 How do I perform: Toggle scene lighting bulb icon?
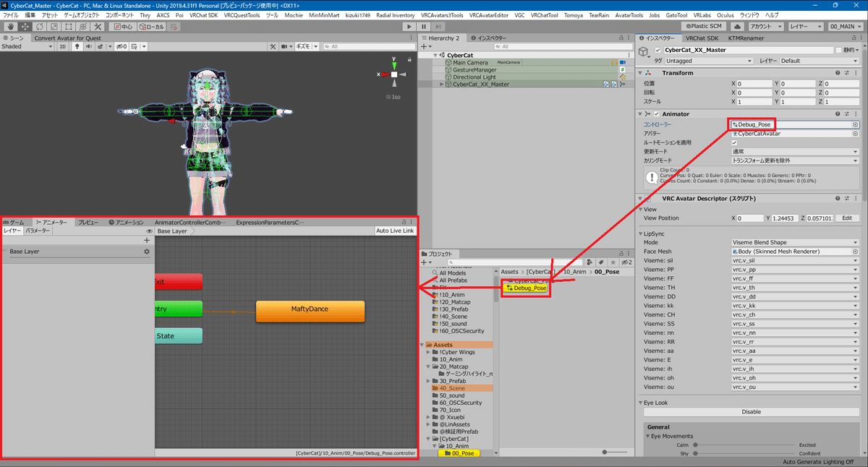(x=78, y=46)
